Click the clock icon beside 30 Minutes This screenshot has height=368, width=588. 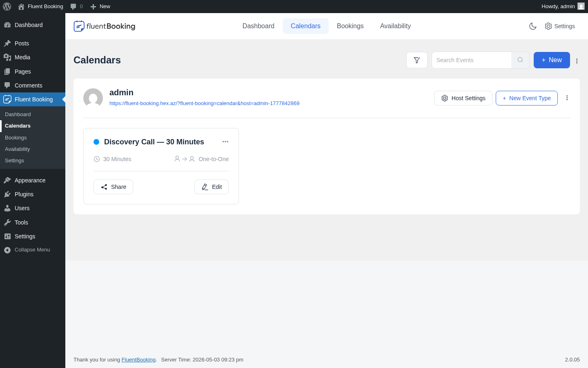(97, 159)
